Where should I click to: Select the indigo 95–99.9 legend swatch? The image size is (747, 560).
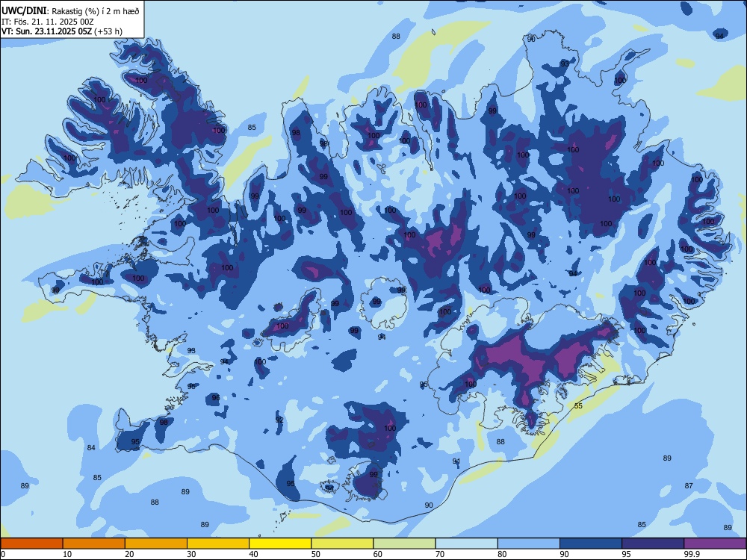653,544
